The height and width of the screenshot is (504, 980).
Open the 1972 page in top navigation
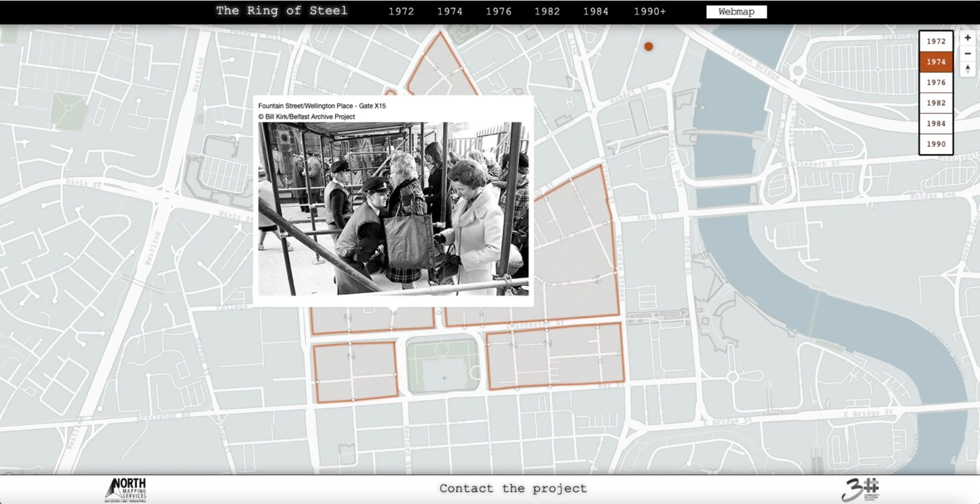point(401,11)
